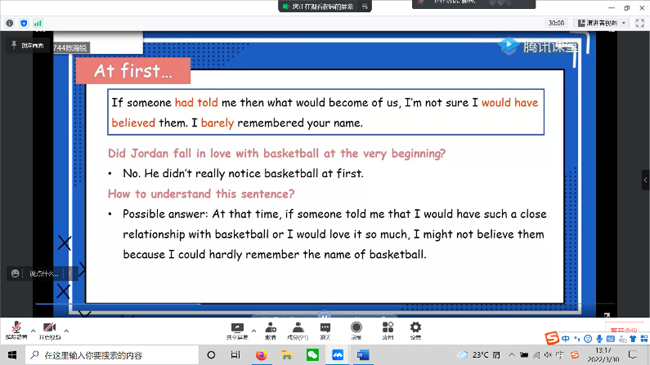Viewport: 650px width, 365px height.
Task: Open share screen options chevron
Action: point(254,331)
